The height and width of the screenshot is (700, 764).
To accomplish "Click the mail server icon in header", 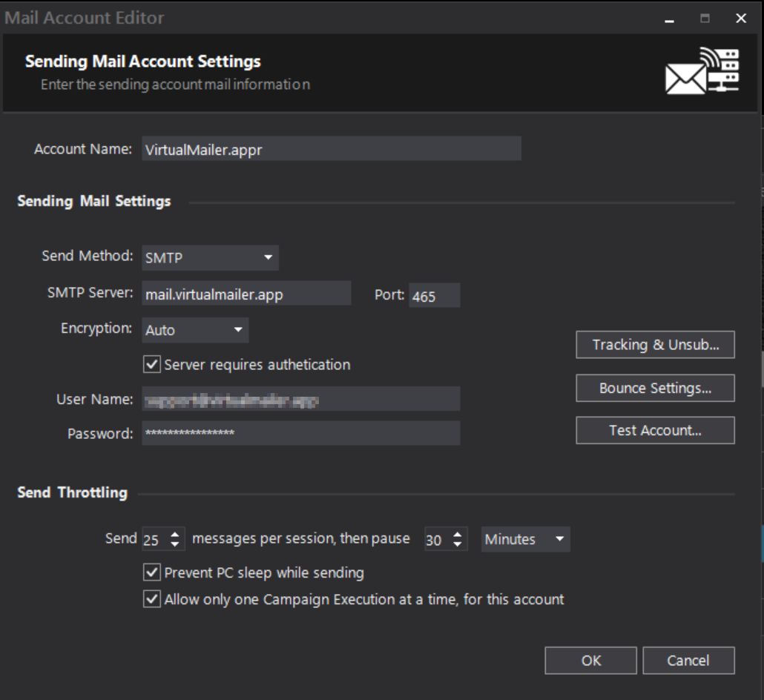I will pos(702,70).
